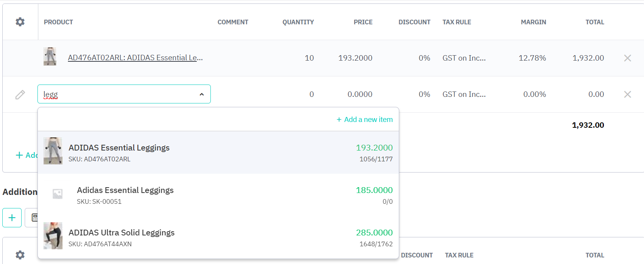
Task: Click the quantity value 10 in first row
Action: (x=309, y=58)
